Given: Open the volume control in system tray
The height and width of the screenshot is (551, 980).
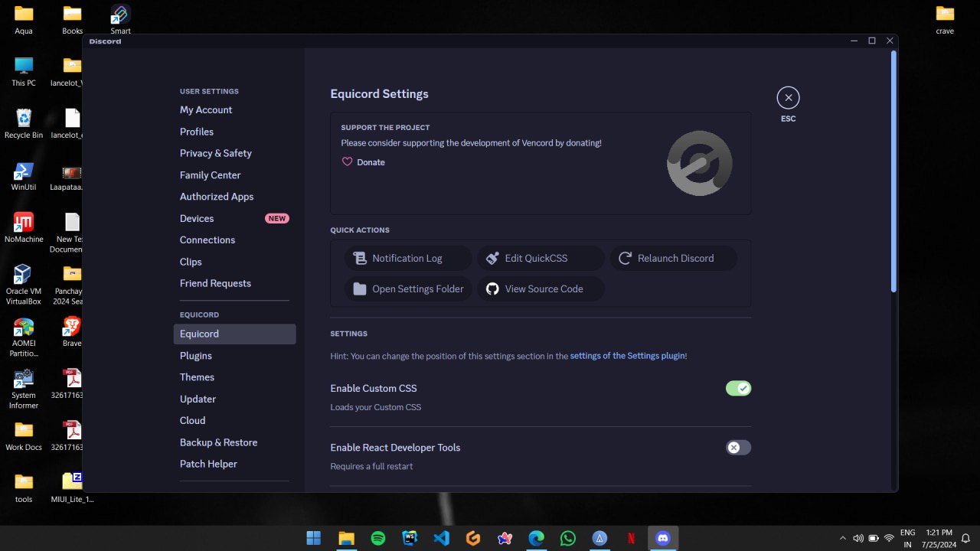Looking at the screenshot, I should pyautogui.click(x=858, y=538).
